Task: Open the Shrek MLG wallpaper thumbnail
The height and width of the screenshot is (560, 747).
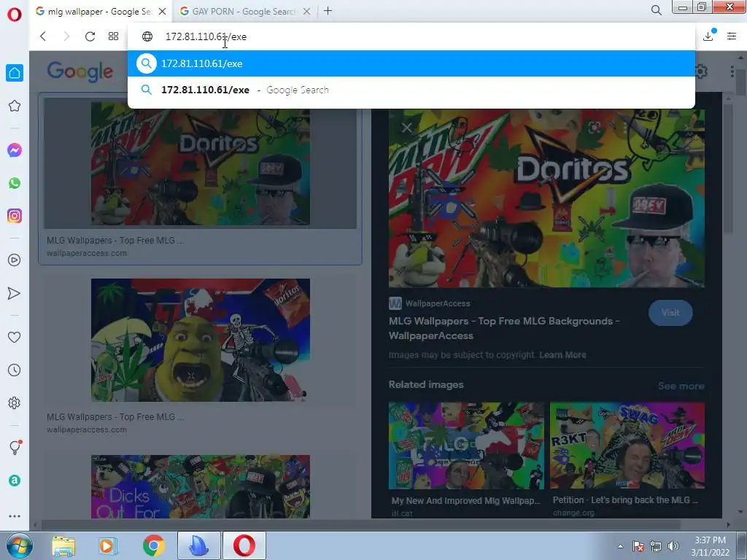Action: 201,340
